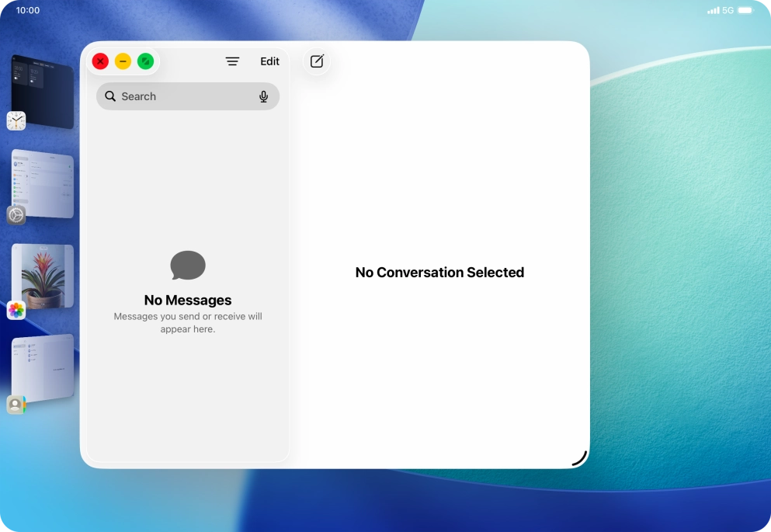Select the Contacts window thumbnail in Stage Manager
This screenshot has height=532, width=771.
pos(43,365)
